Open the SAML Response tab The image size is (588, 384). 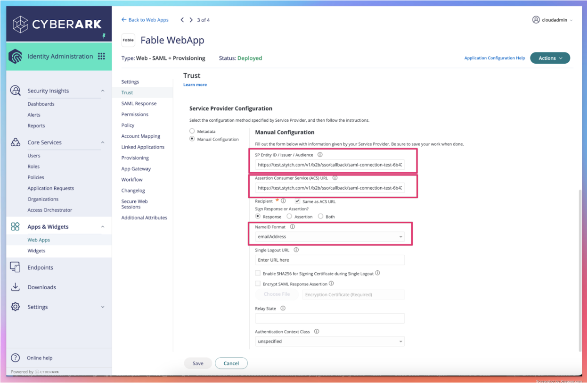click(139, 103)
